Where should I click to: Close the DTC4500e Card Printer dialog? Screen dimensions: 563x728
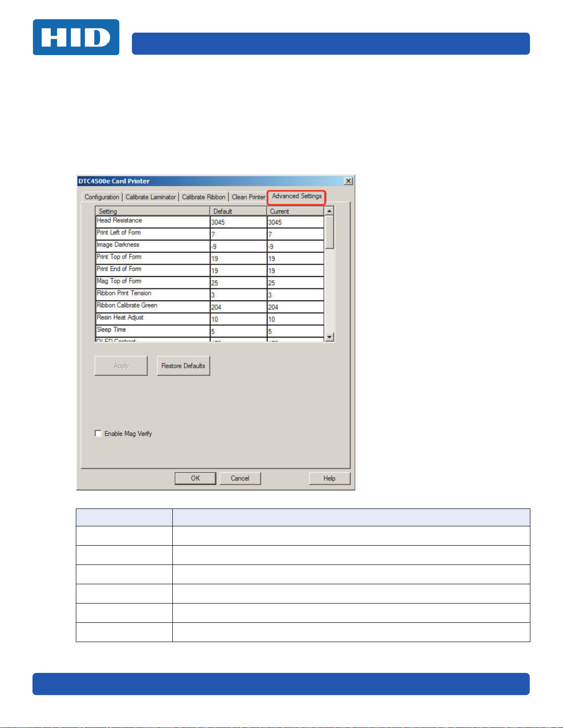(x=348, y=181)
